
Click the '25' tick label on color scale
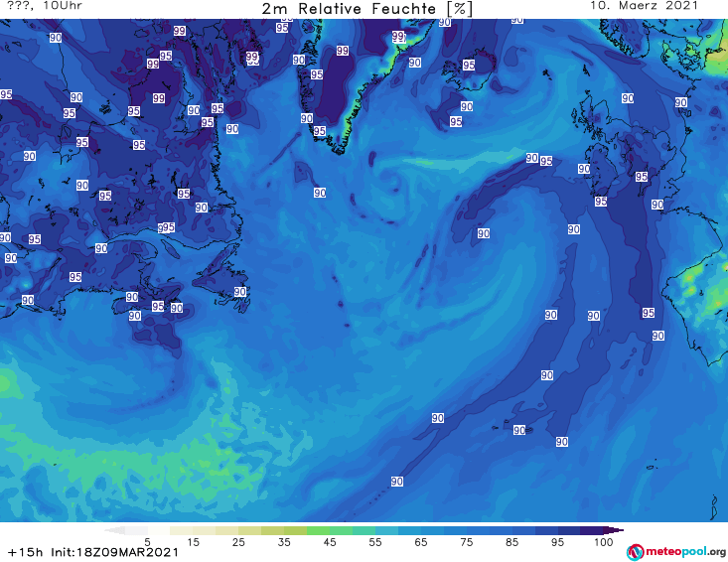(238, 542)
